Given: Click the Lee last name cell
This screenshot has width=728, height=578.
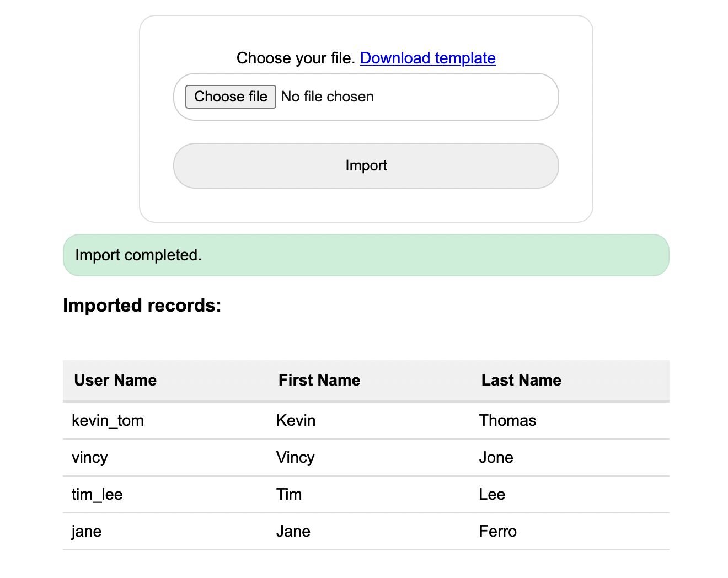Looking at the screenshot, I should (491, 494).
